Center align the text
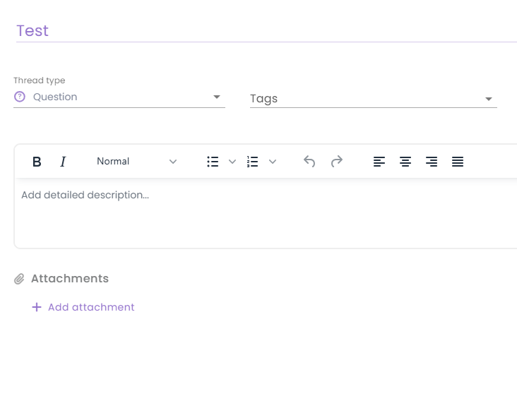 click(405, 162)
